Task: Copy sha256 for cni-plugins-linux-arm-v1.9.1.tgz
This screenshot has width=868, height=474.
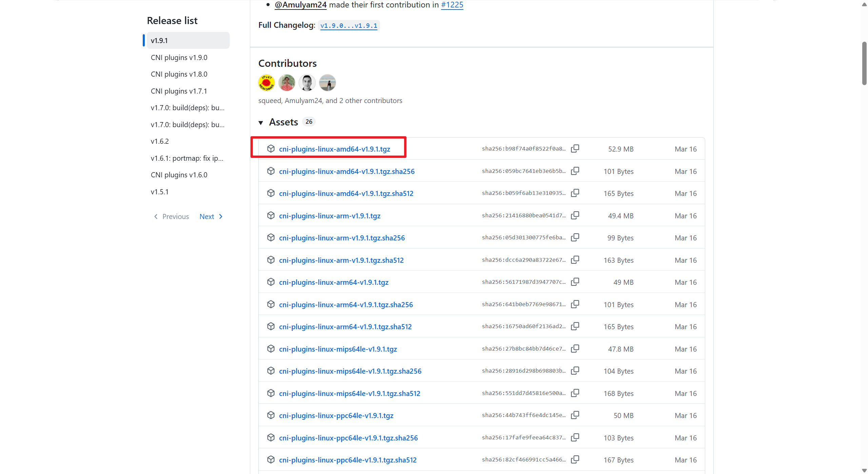Action: [575, 215]
